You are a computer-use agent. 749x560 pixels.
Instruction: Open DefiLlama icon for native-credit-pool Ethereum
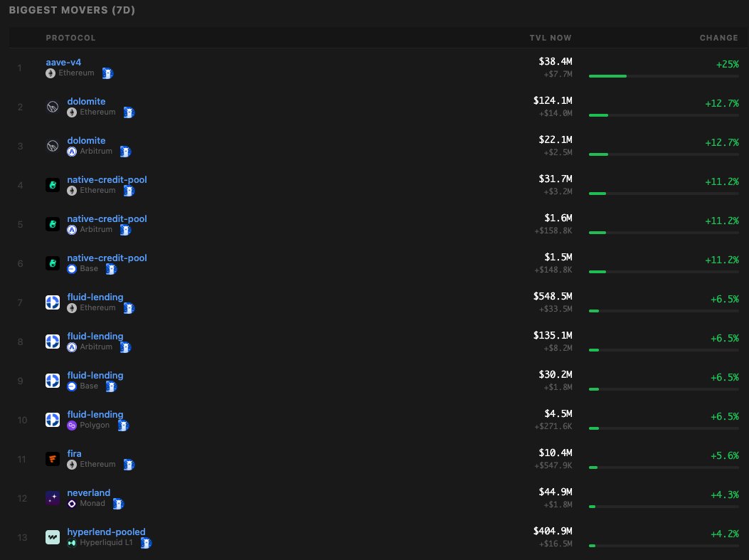click(x=129, y=191)
